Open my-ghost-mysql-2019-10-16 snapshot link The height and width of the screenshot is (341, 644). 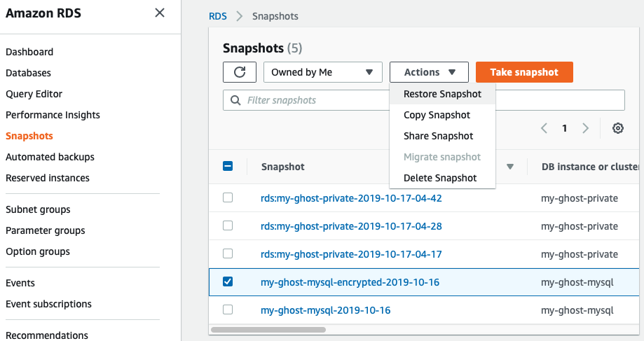click(x=325, y=310)
